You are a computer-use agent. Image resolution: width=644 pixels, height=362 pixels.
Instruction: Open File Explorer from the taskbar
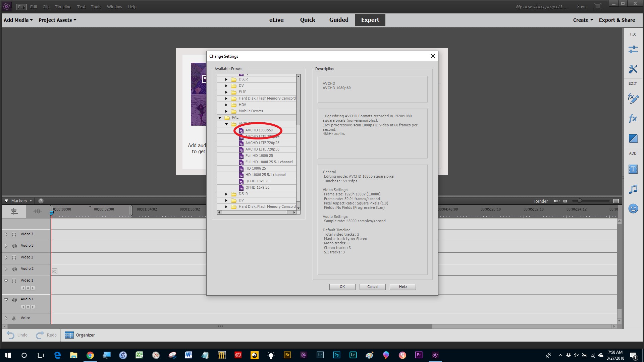(x=74, y=355)
